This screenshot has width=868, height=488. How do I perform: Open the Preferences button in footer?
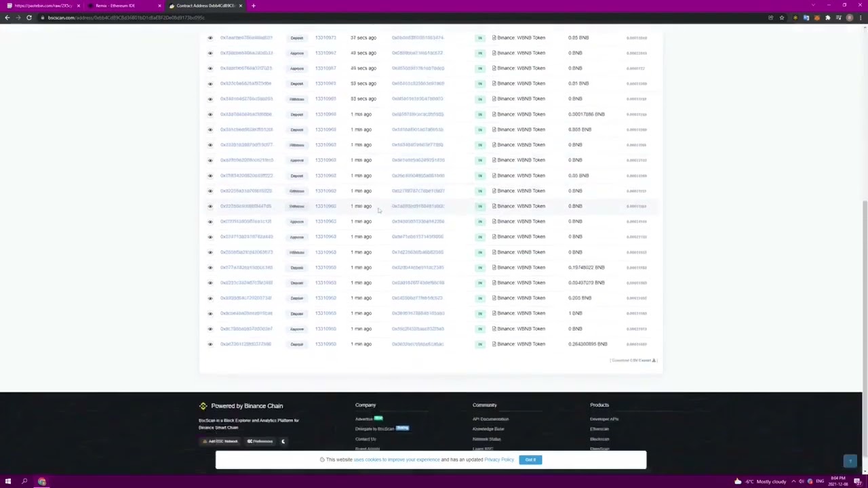tap(260, 441)
